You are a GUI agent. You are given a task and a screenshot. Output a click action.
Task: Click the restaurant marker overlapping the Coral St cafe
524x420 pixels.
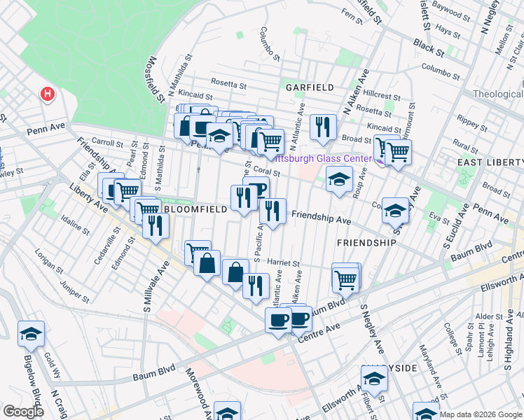coord(244,199)
